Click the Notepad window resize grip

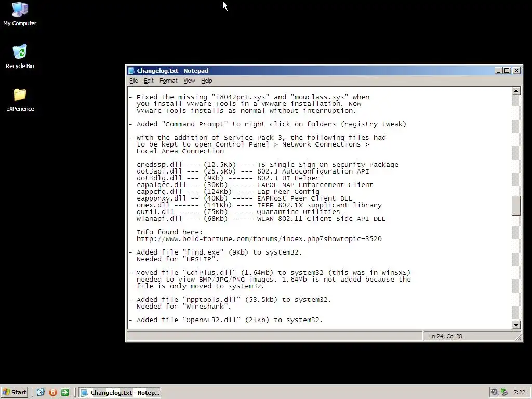coord(518,337)
